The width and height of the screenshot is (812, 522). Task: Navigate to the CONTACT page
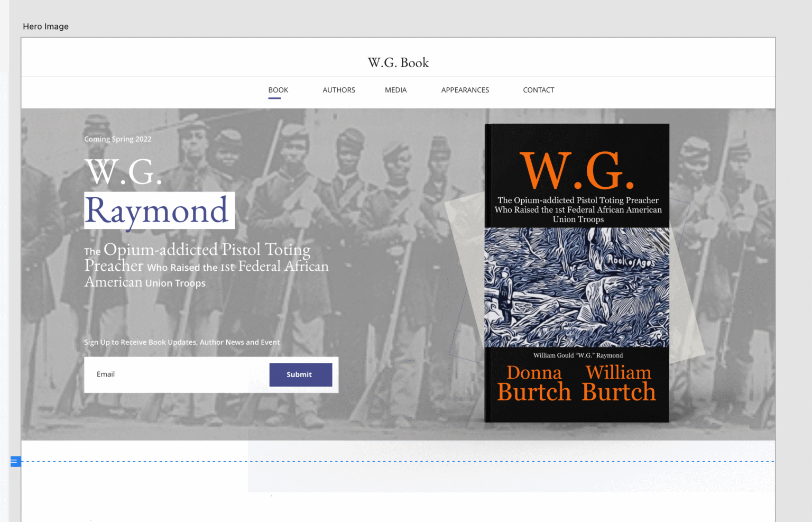point(538,90)
